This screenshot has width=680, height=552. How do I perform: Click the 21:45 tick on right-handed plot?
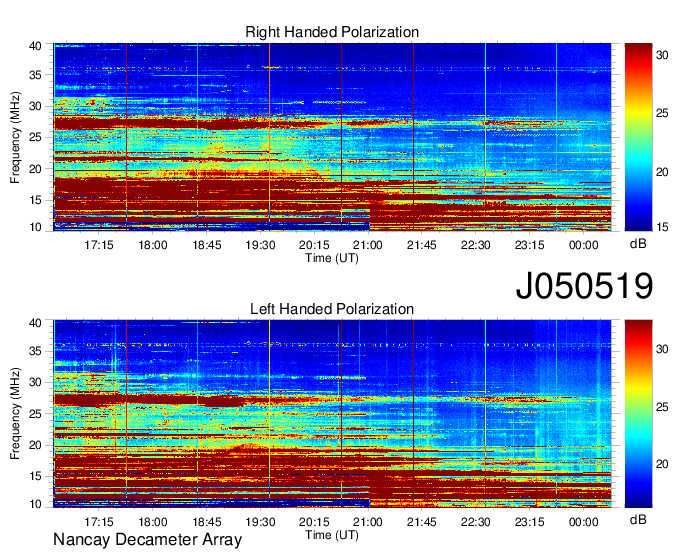pos(422,245)
